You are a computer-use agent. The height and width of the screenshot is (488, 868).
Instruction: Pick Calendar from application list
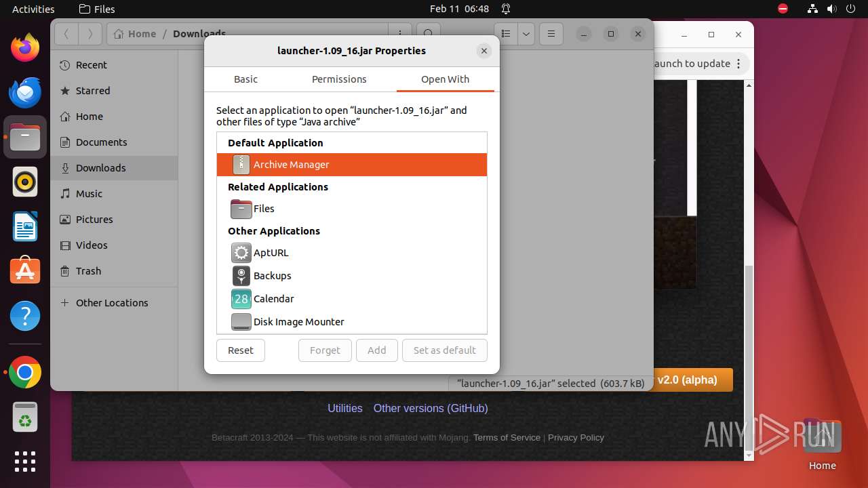click(352, 299)
